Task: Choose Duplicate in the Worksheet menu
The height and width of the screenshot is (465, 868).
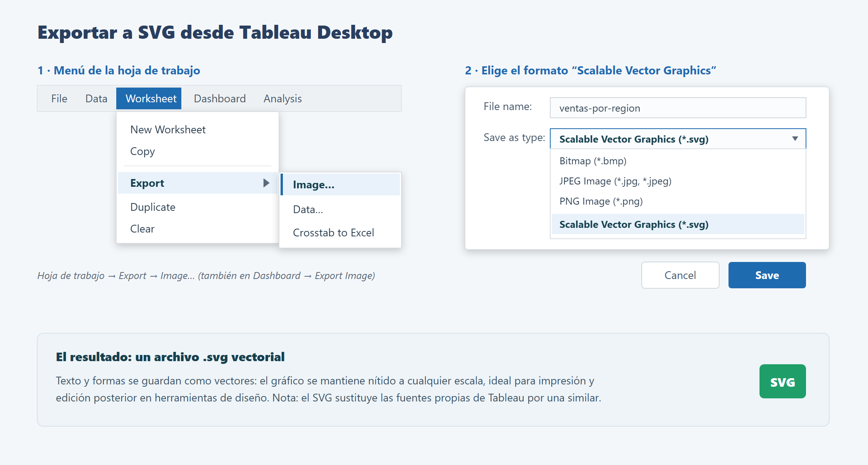Action: (198, 207)
